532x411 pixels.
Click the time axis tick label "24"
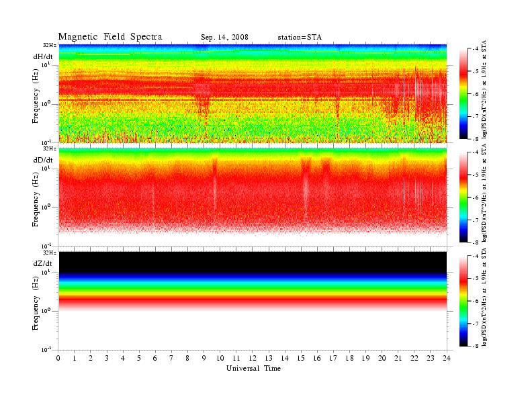[447, 358]
